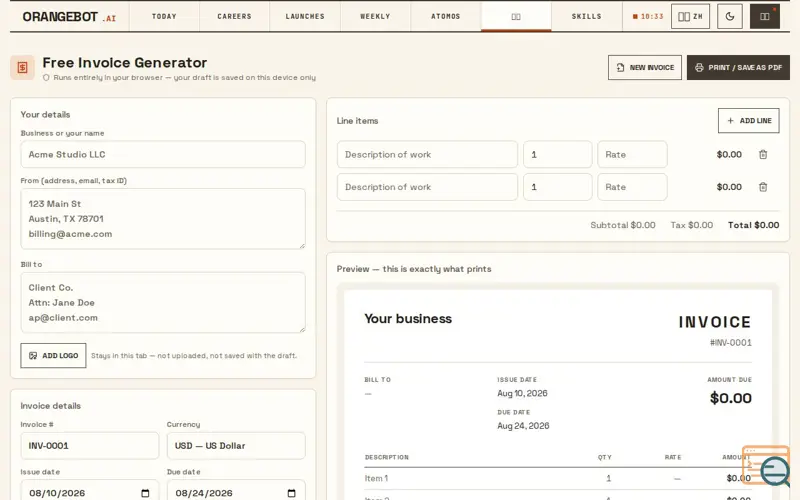Click second line Description of work field

coord(427,187)
